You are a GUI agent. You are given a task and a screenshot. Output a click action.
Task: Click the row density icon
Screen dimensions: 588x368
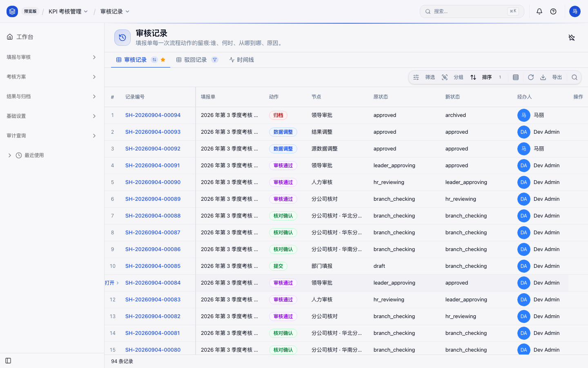516,77
